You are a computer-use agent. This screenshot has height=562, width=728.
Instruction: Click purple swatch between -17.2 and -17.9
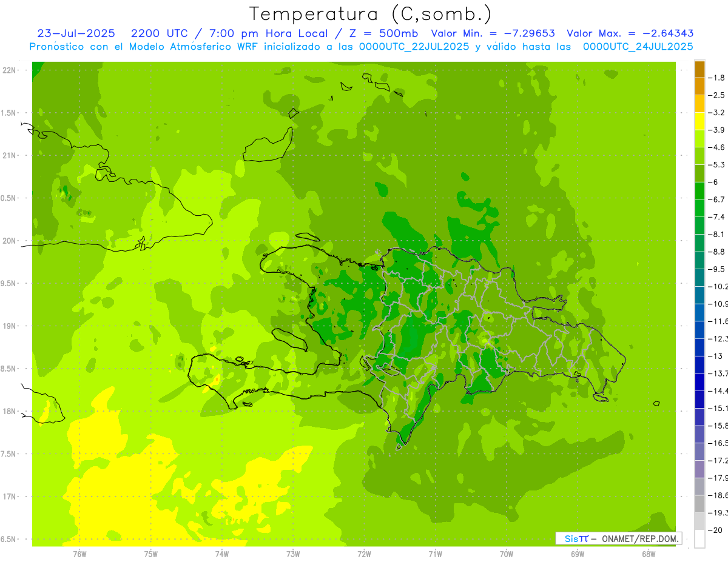click(x=699, y=469)
